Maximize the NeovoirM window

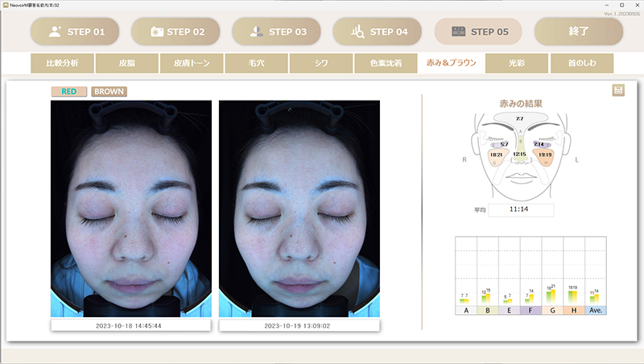pyautogui.click(x=621, y=5)
